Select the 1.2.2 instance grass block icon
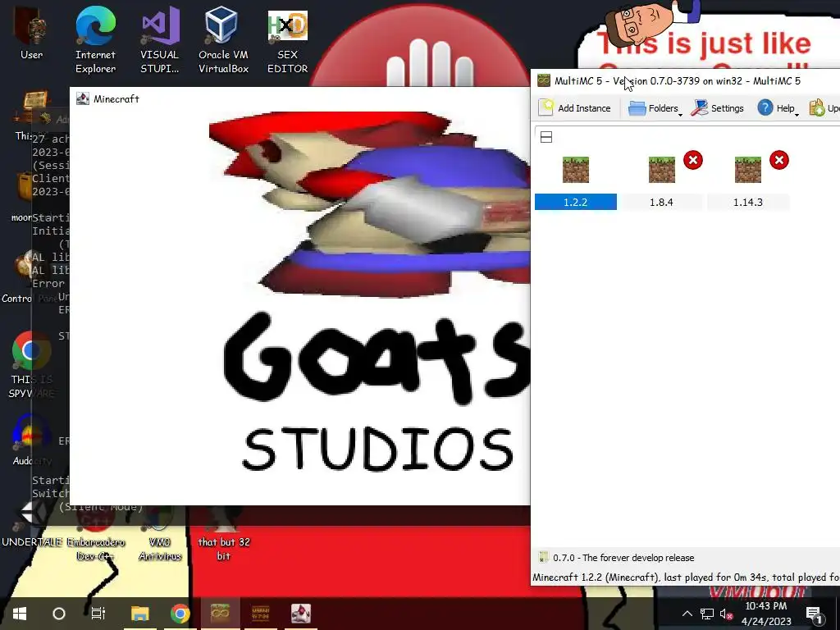840x630 pixels. tap(575, 169)
